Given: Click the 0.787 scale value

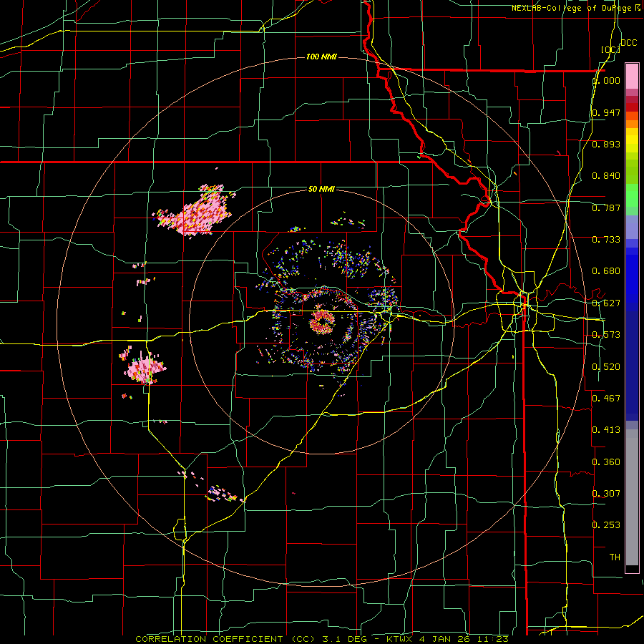Looking at the screenshot, I should (x=606, y=208).
